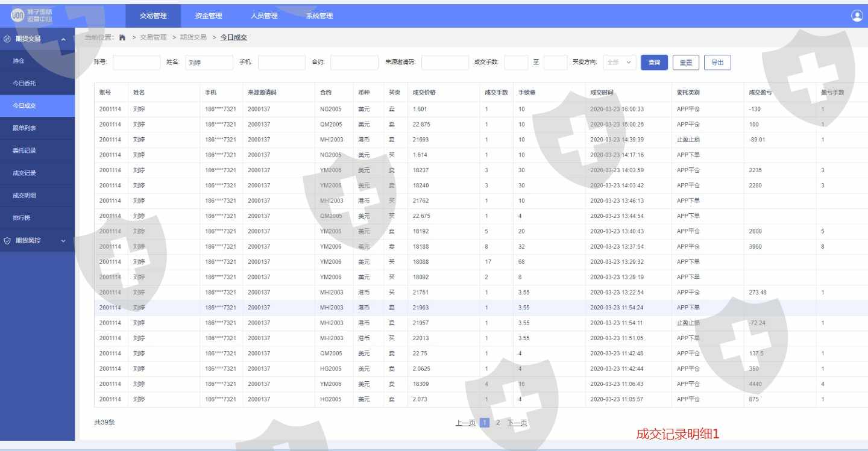Go to page 2 of results
The height and width of the screenshot is (451, 868).
498,423
